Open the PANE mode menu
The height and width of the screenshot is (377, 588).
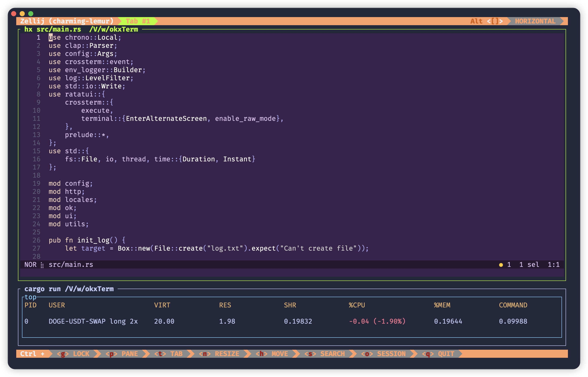tap(122, 354)
